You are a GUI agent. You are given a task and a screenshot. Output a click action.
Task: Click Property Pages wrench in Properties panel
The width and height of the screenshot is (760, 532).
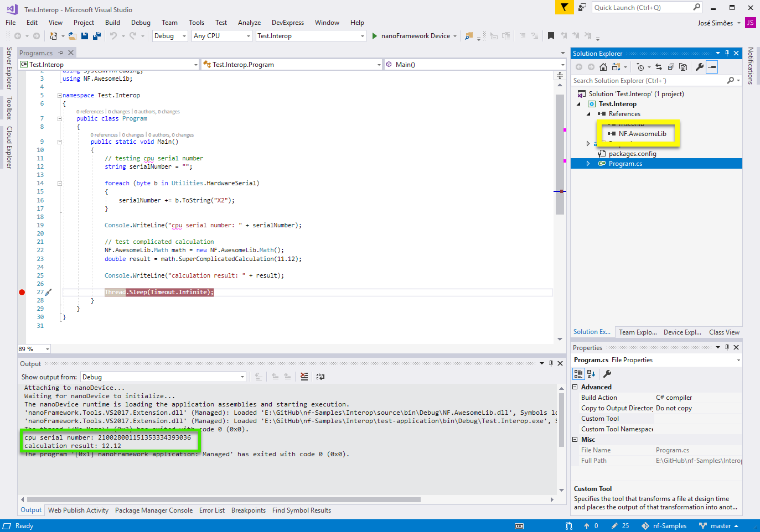point(607,374)
